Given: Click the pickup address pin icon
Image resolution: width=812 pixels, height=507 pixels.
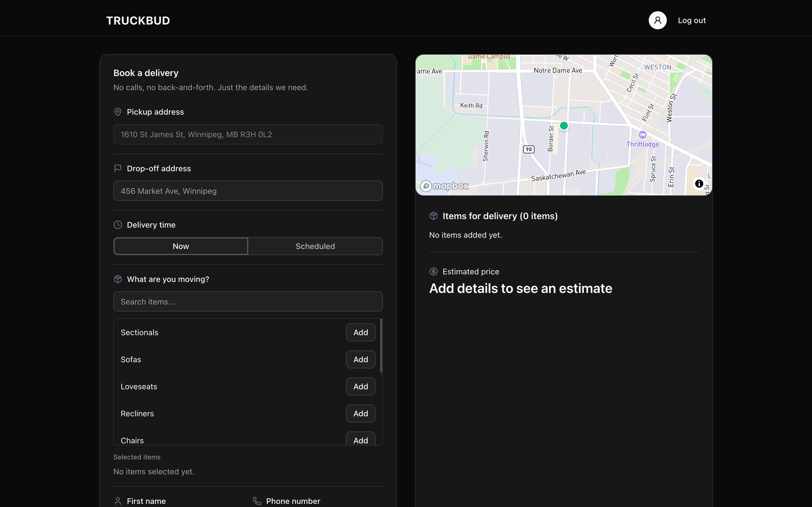Looking at the screenshot, I should pos(118,112).
